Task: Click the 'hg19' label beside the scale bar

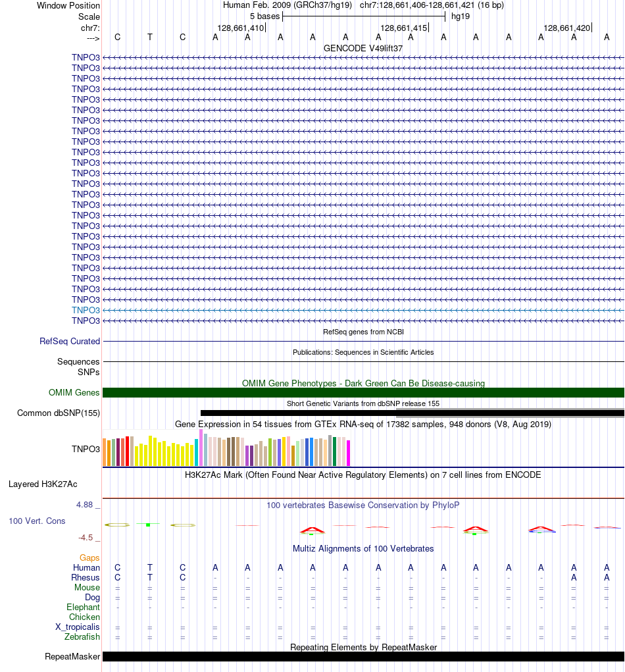Action: point(461,16)
